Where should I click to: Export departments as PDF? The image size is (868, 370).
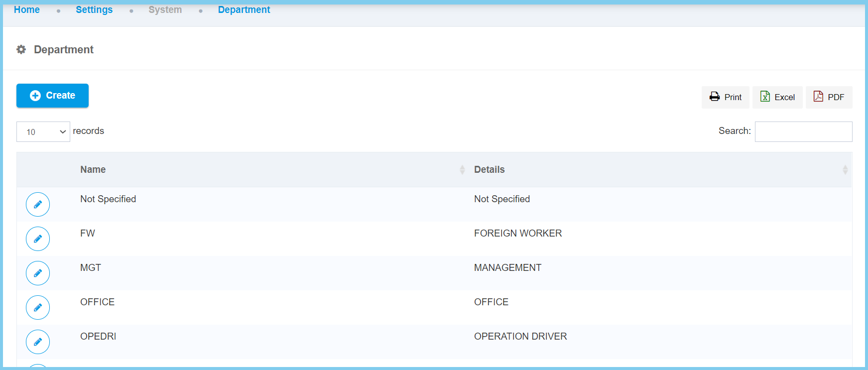(829, 97)
